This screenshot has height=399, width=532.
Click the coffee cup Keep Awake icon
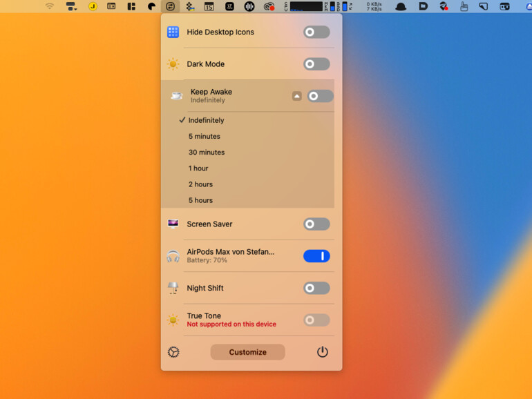(x=176, y=96)
